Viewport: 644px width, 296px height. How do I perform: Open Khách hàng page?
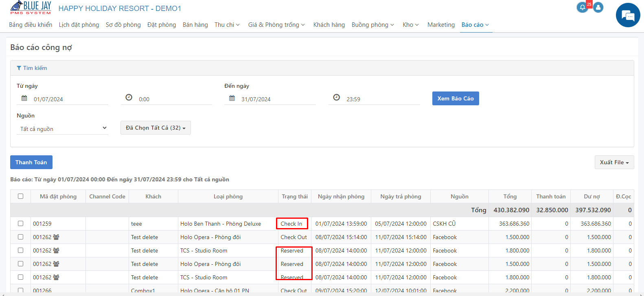[x=329, y=25]
